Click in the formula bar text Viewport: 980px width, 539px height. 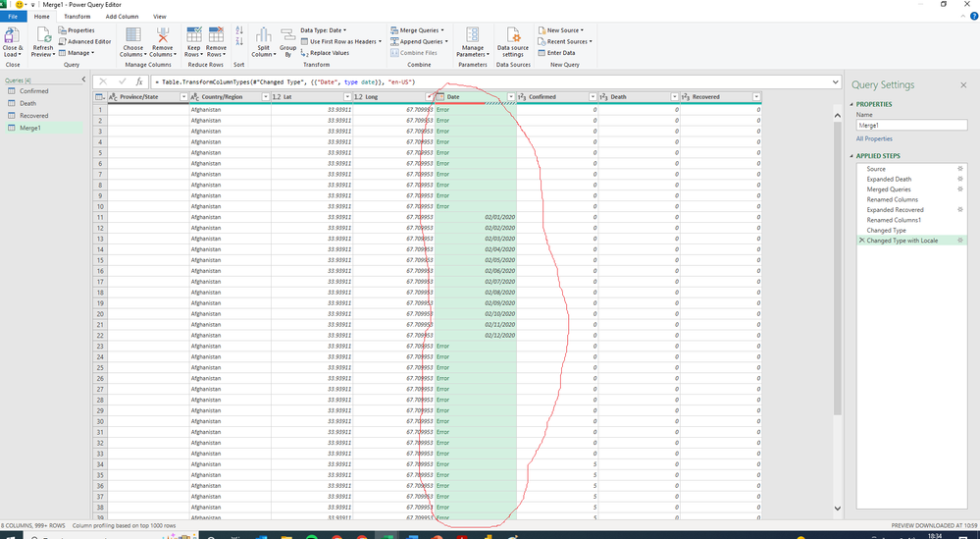490,81
